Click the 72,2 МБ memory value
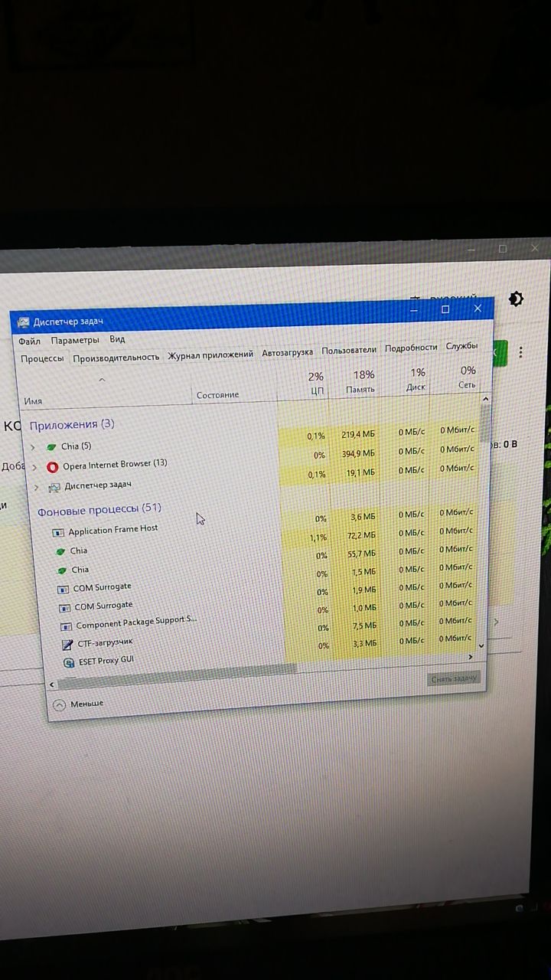Screen dimensions: 551x980 361,535
